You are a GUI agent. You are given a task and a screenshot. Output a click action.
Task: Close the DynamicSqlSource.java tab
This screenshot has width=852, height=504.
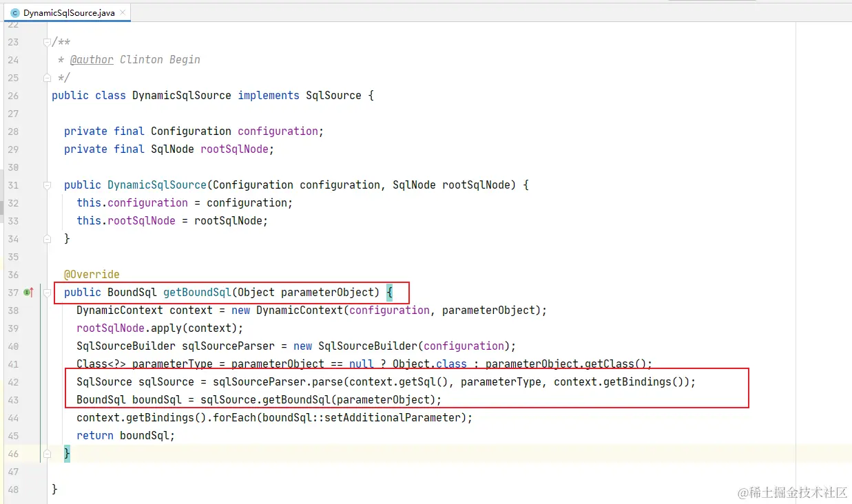pyautogui.click(x=123, y=13)
